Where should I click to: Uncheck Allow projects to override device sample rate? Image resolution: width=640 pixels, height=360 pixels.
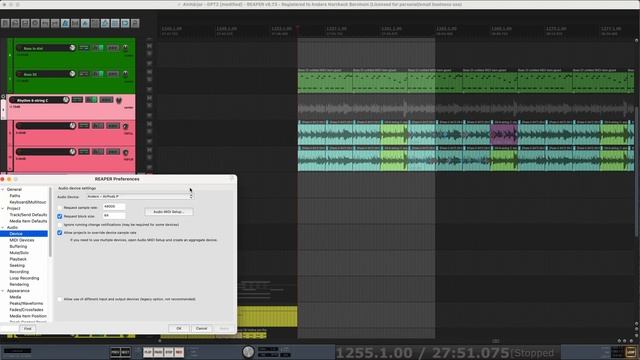click(60, 233)
